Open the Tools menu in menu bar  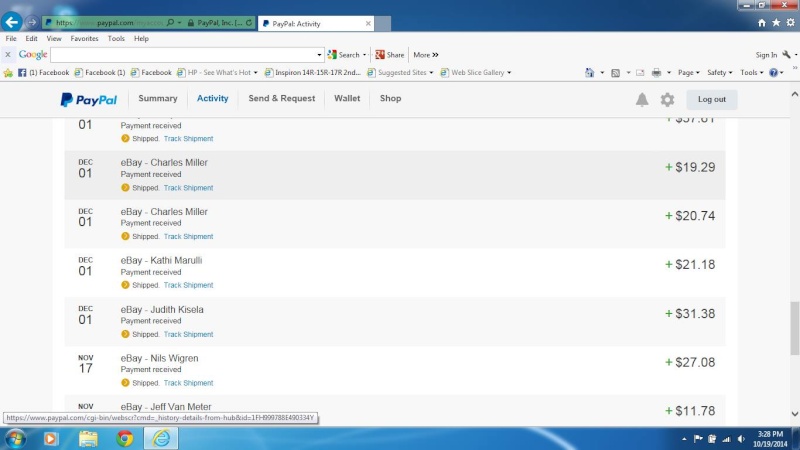[x=116, y=38]
